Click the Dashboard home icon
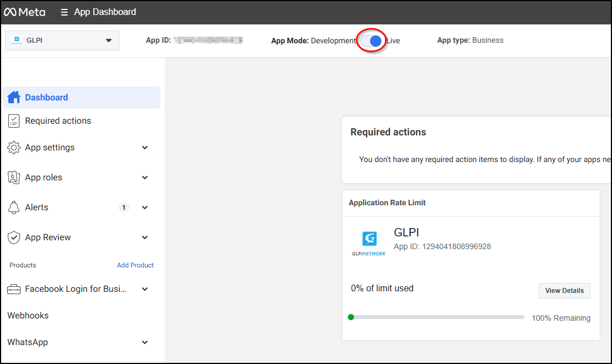The width and height of the screenshot is (612, 364). (x=14, y=97)
